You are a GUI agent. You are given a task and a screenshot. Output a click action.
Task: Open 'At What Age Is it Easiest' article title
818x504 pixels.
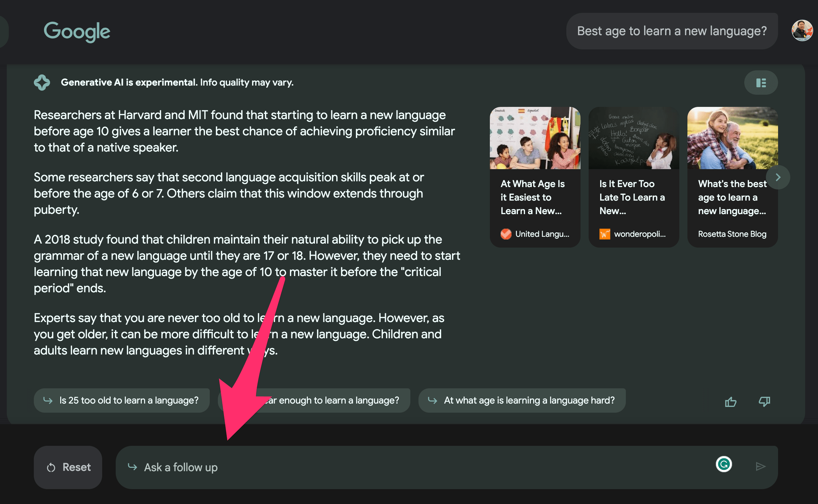click(533, 197)
